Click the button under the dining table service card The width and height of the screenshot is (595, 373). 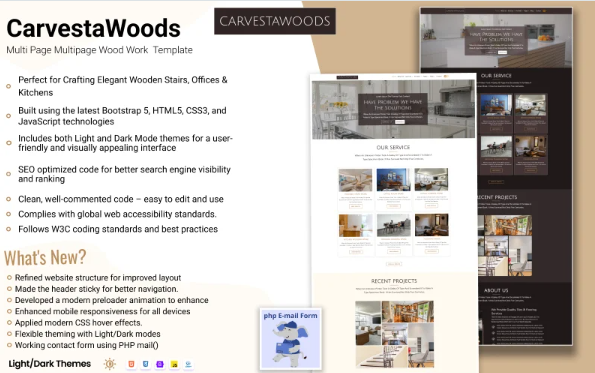394,251
